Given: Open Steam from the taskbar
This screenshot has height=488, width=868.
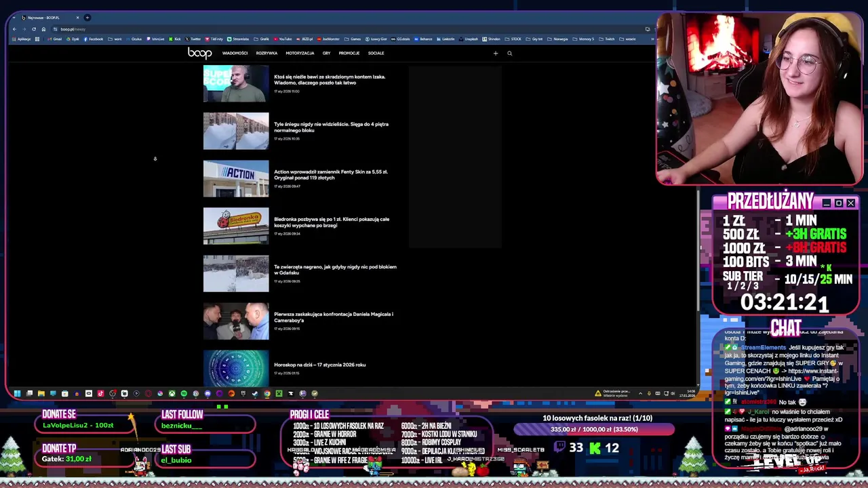Looking at the screenshot, I should click(x=255, y=393).
